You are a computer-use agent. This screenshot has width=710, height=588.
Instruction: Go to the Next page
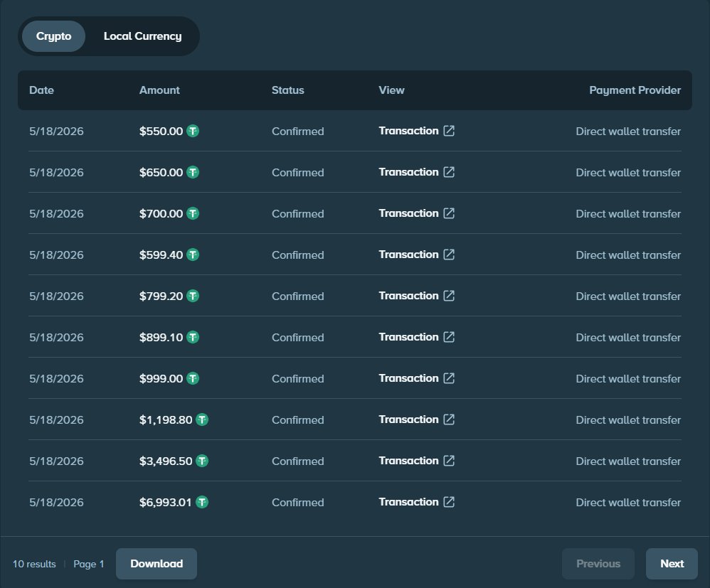[672, 564]
